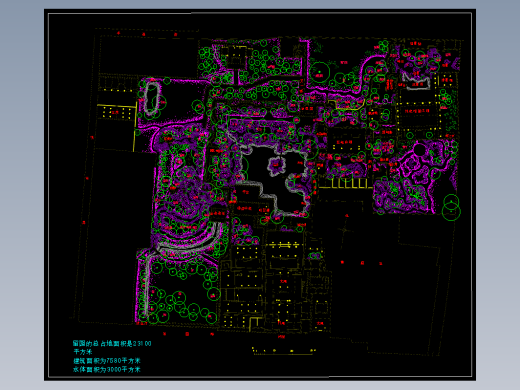Screen dimensions: 520x390
Task: Select the middle red marker of bottom-right trio
Action: point(362,263)
